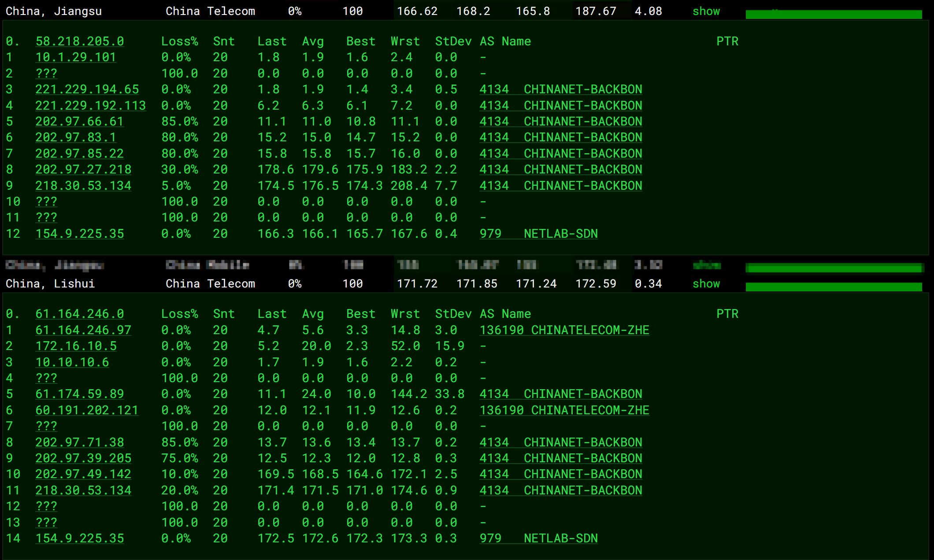
Task: Click ??? link at hop 10 of Jiangsu trace
Action: coord(46,202)
